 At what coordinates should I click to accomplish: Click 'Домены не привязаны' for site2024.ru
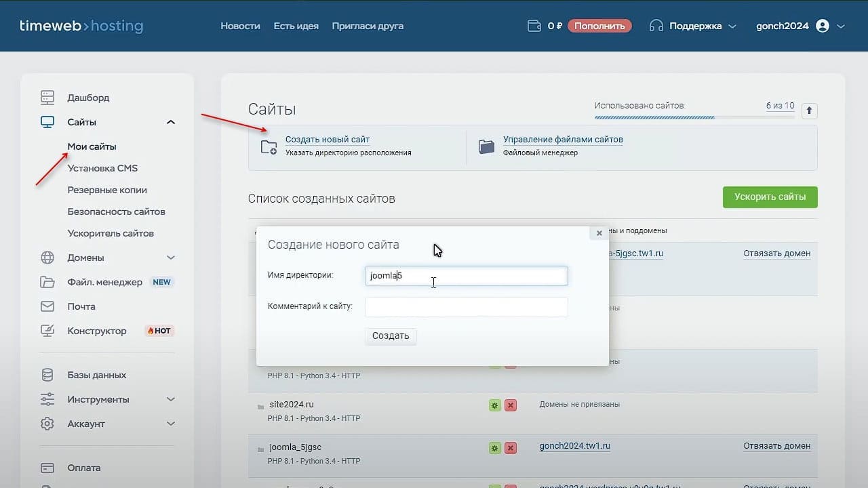click(580, 405)
